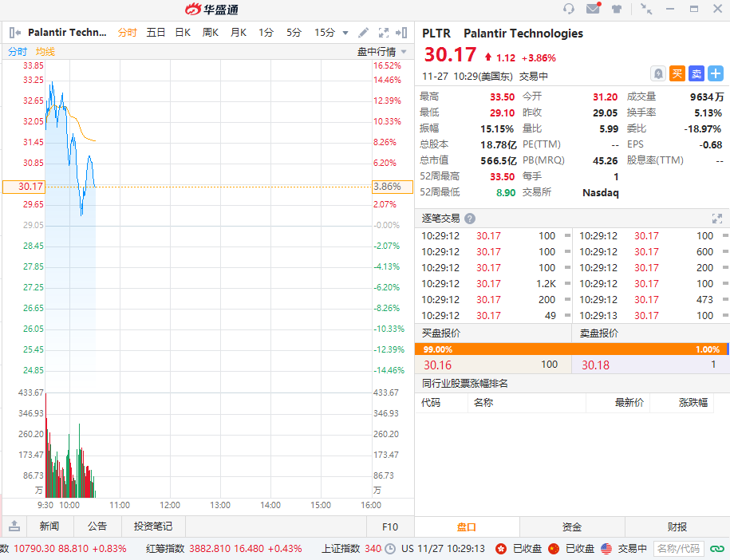Toggle the orange 均线 average line legend
This screenshot has height=560, width=730.
click(x=45, y=52)
